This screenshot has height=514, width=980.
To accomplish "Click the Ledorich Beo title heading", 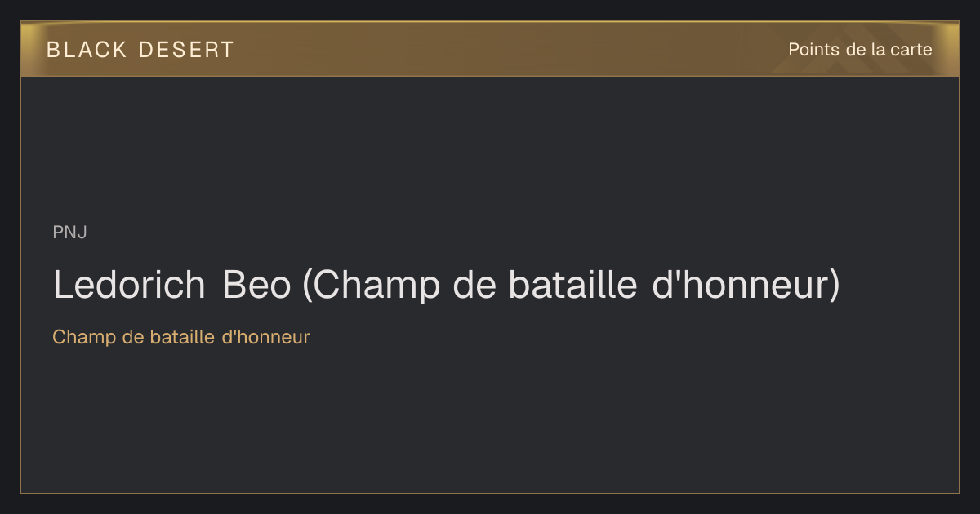I will tap(447, 285).
